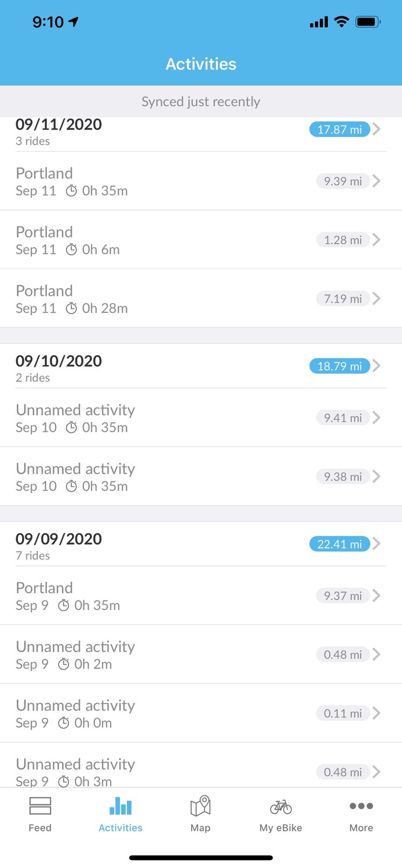402x868 pixels.
Task: Open the Feed tab icon
Action: point(40,806)
